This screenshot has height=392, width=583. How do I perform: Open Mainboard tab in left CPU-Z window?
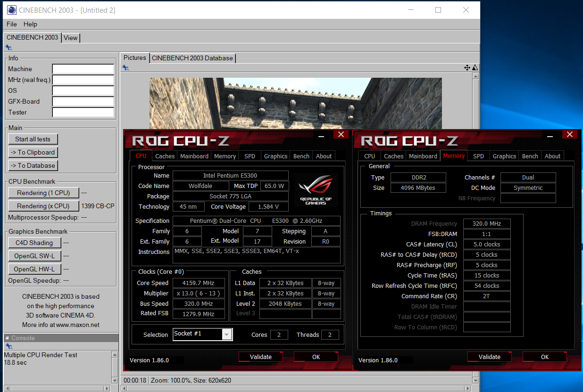tap(194, 156)
